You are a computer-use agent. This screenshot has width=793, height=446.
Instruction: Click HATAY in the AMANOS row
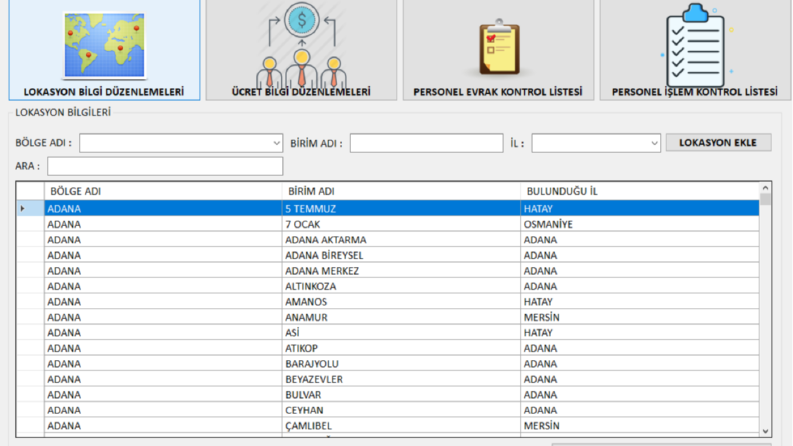(x=640, y=301)
